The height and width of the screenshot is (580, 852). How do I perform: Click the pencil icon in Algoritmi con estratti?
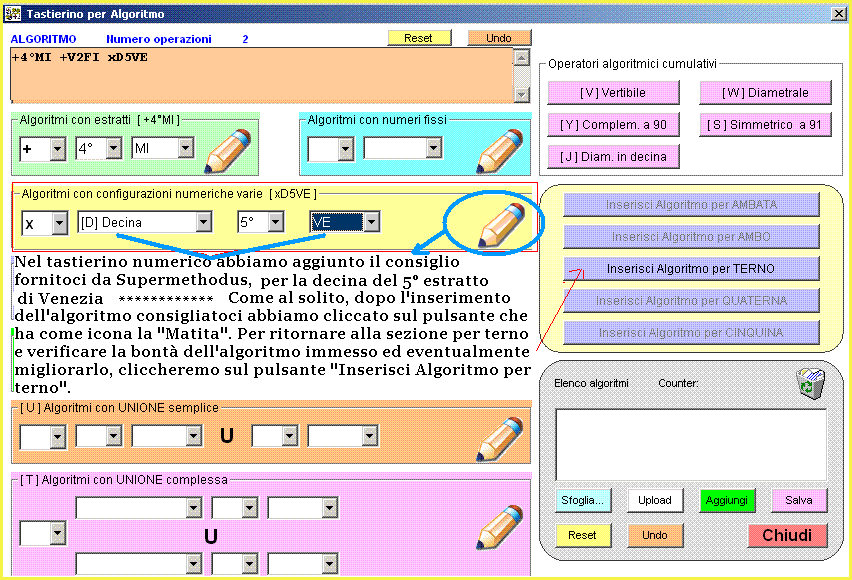pos(228,152)
